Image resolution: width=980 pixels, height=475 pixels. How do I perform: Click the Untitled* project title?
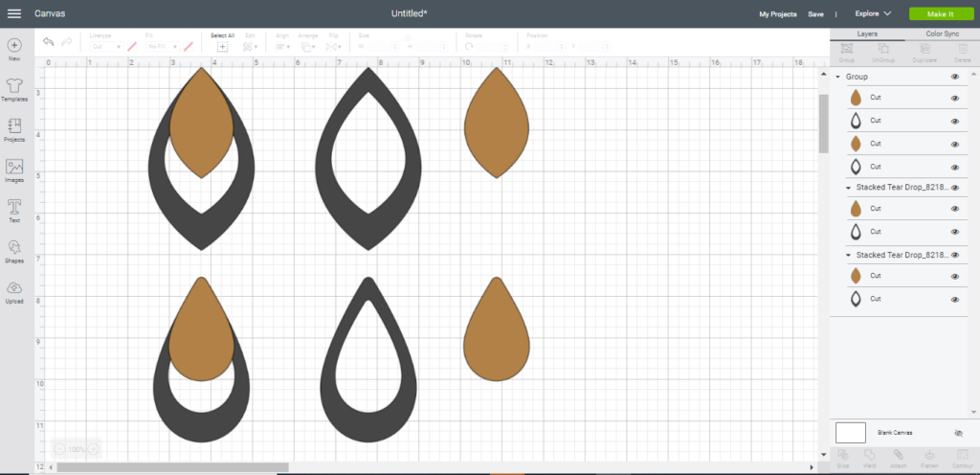pyautogui.click(x=410, y=13)
